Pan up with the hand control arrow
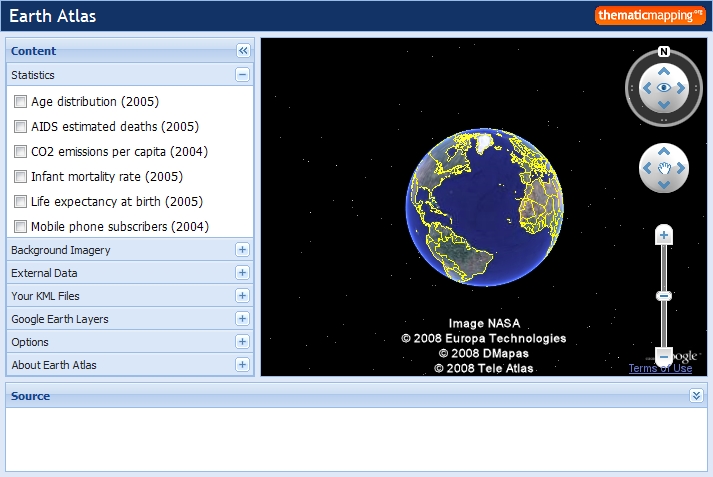This screenshot has height=477, width=713. pyautogui.click(x=664, y=151)
